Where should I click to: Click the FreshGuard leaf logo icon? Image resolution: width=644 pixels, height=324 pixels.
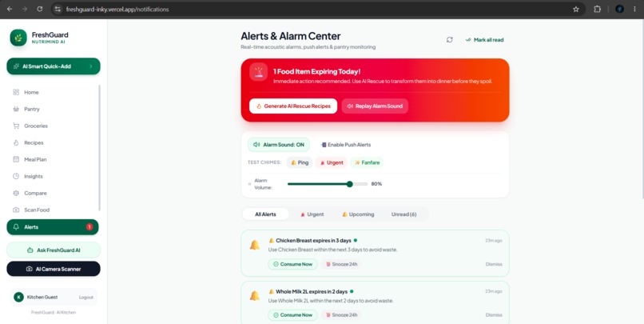pos(18,38)
